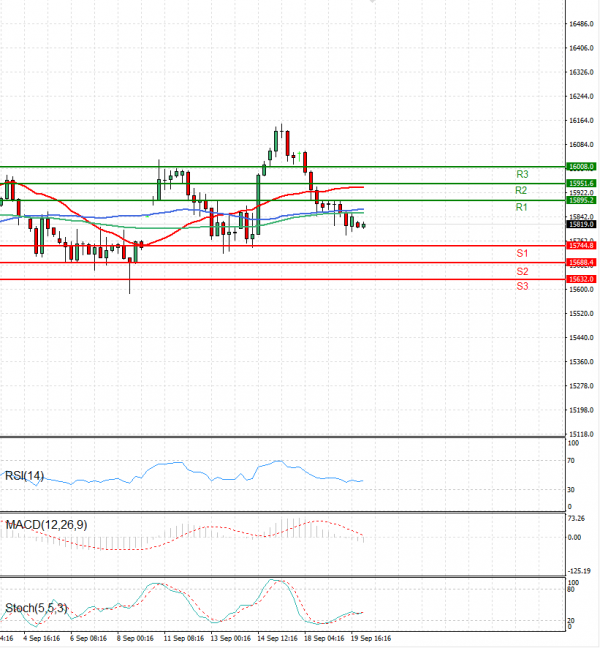The width and height of the screenshot is (600, 648).
Task: Click the S2 support label
Action: [x=522, y=271]
